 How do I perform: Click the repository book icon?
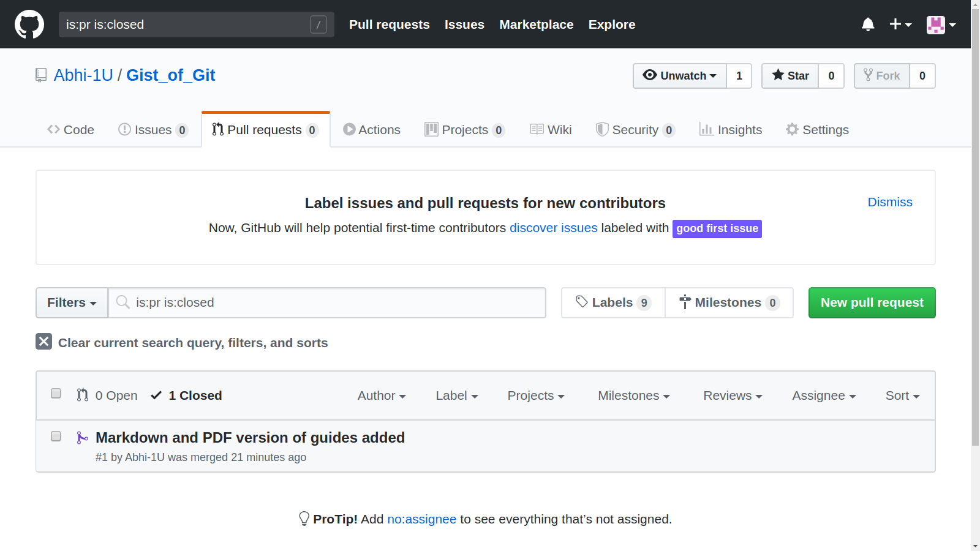[x=41, y=75]
